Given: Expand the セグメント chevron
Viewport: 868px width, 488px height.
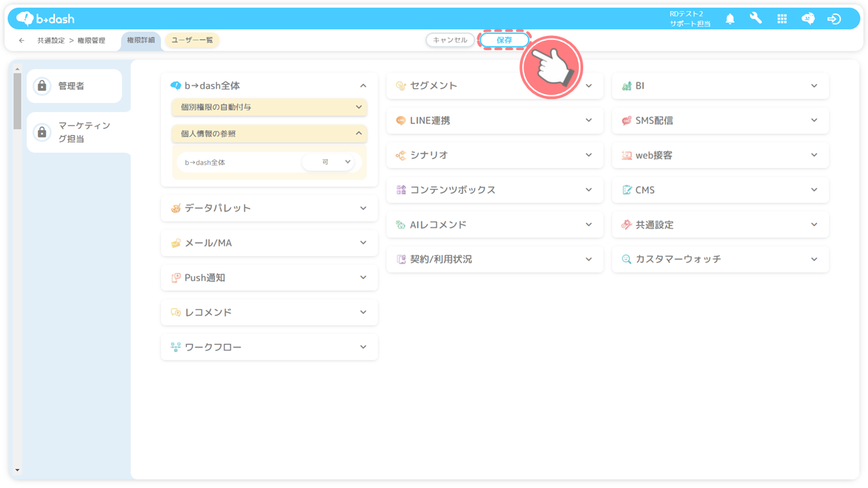Looking at the screenshot, I should coord(589,86).
